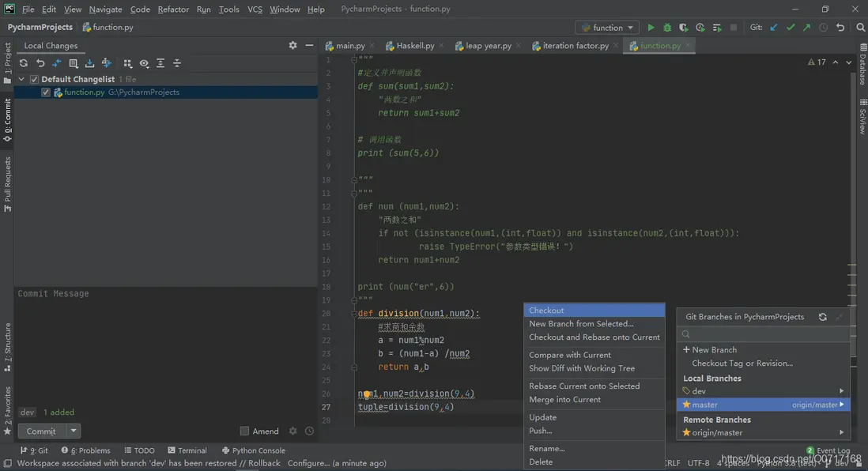The width and height of the screenshot is (868, 471).
Task: Uncheck the function.py file checkbox
Action: click(46, 92)
